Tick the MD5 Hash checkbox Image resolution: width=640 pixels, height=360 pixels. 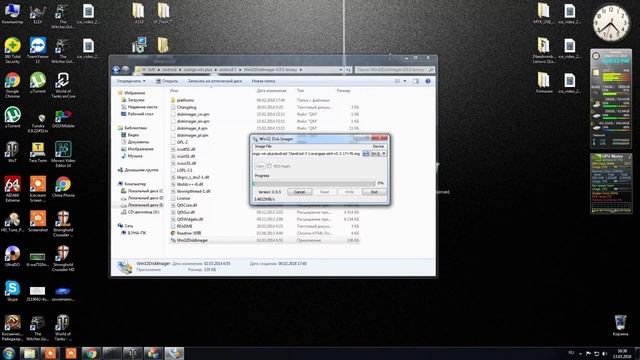coord(269,166)
